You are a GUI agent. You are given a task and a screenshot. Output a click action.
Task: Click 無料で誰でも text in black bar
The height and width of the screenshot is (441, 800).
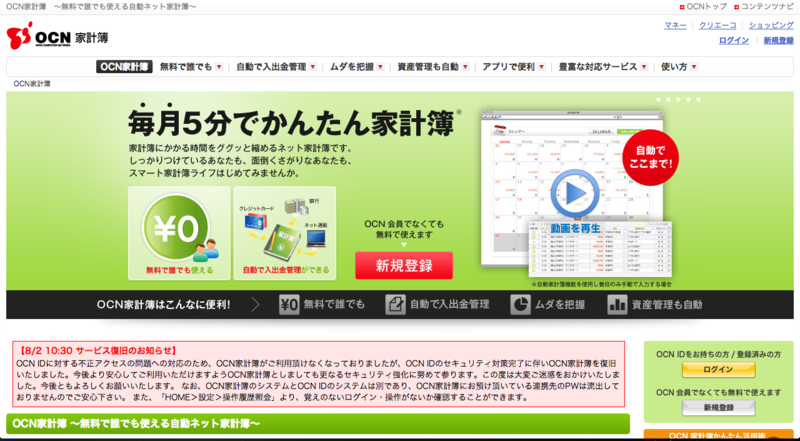click(334, 305)
